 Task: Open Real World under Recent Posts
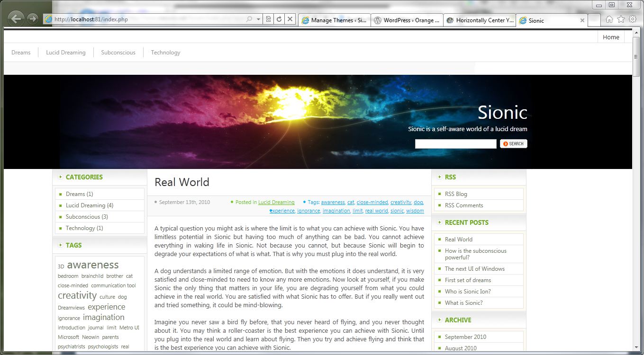459,240
